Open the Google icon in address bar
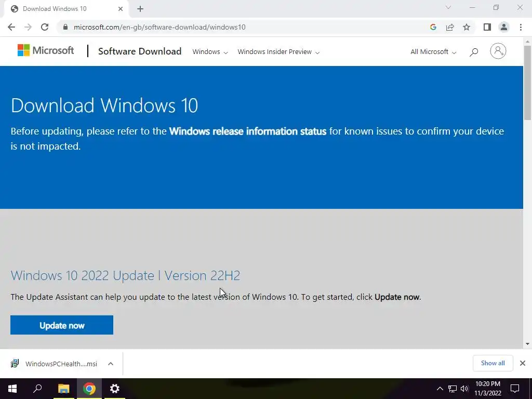Screen dimensions: 532x399 (433, 27)
